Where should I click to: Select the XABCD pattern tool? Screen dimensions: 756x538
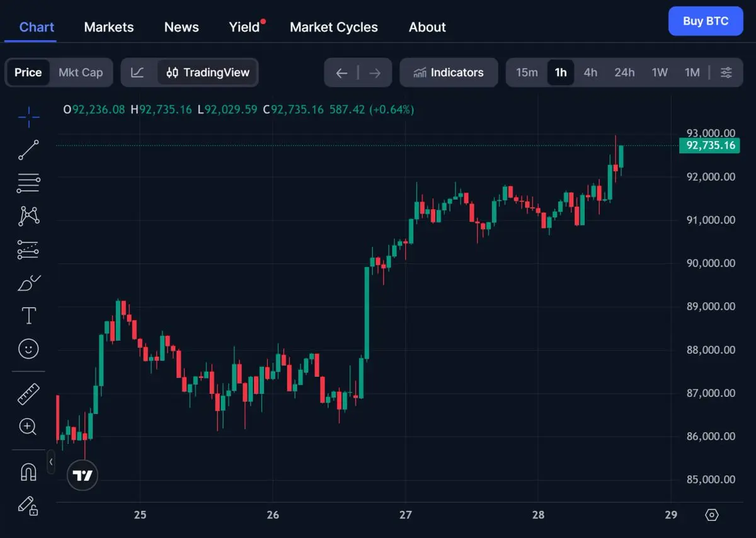pyautogui.click(x=28, y=216)
